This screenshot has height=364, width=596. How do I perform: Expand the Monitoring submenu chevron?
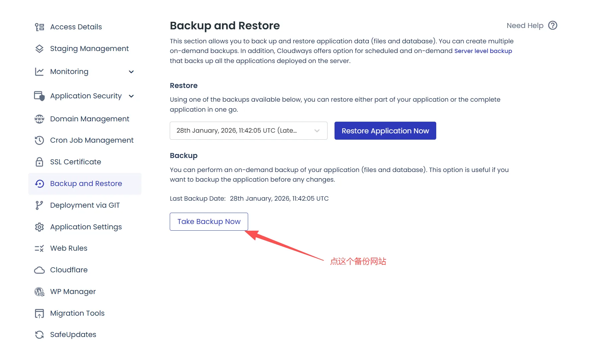(131, 72)
